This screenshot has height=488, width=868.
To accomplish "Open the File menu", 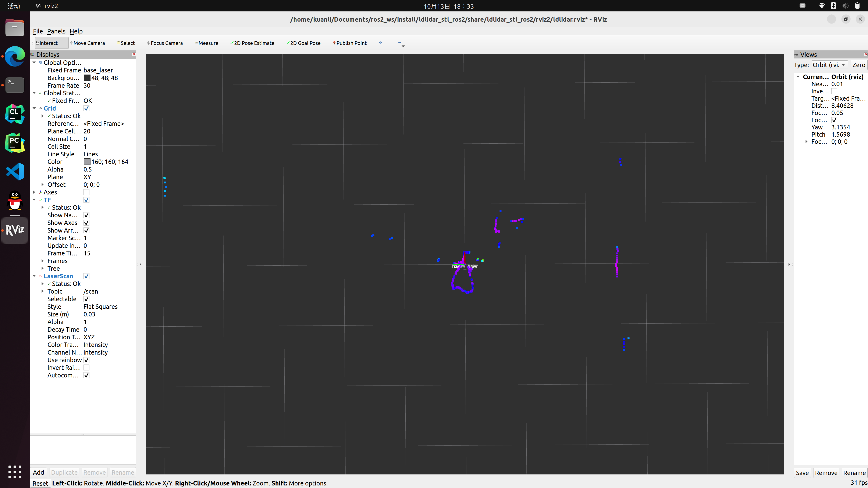I will 38,31.
